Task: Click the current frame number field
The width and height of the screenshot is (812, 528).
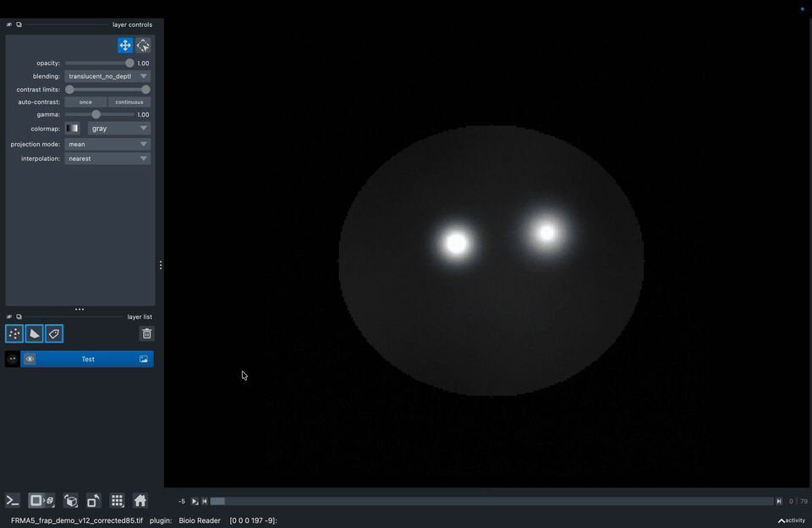Action: click(x=791, y=501)
